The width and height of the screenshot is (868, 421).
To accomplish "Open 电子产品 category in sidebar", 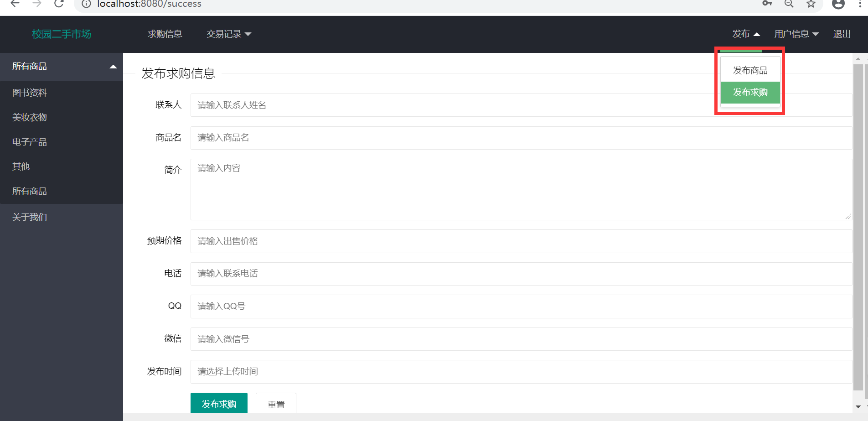I will [62, 142].
